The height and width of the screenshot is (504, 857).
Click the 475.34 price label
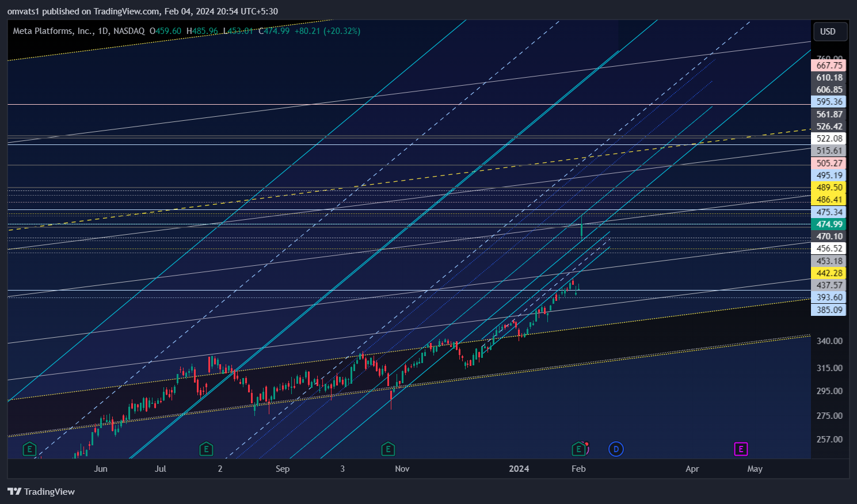[x=829, y=212]
